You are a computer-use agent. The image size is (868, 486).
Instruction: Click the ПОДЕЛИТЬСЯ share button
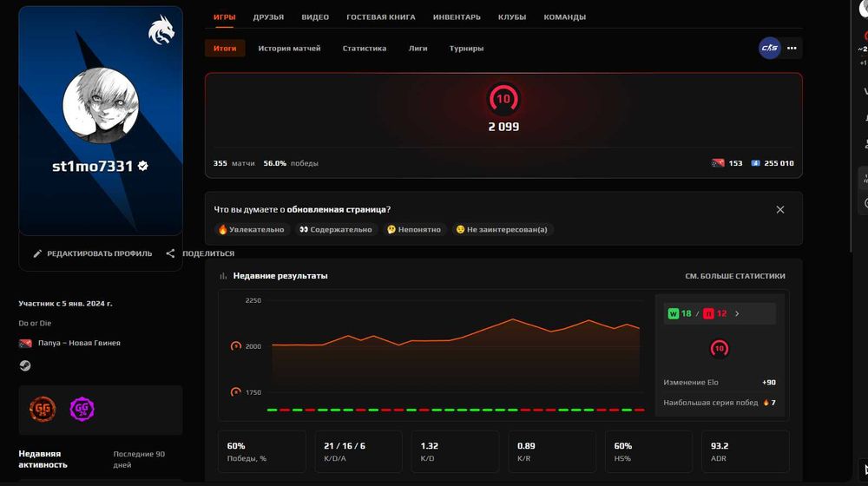[201, 253]
